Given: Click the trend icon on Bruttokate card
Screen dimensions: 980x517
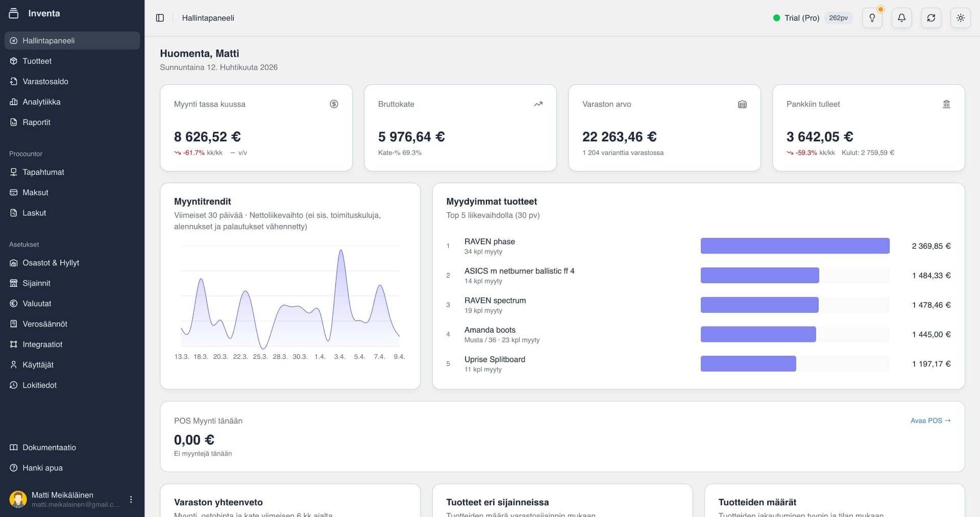Looking at the screenshot, I should pos(538,104).
